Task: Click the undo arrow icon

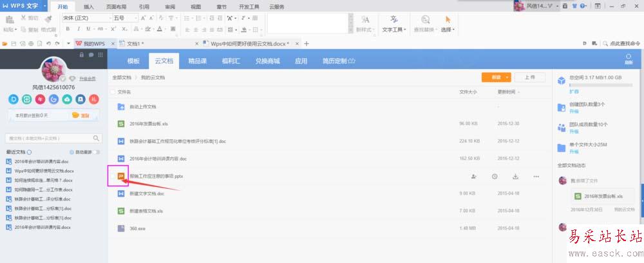Action: (x=48, y=44)
